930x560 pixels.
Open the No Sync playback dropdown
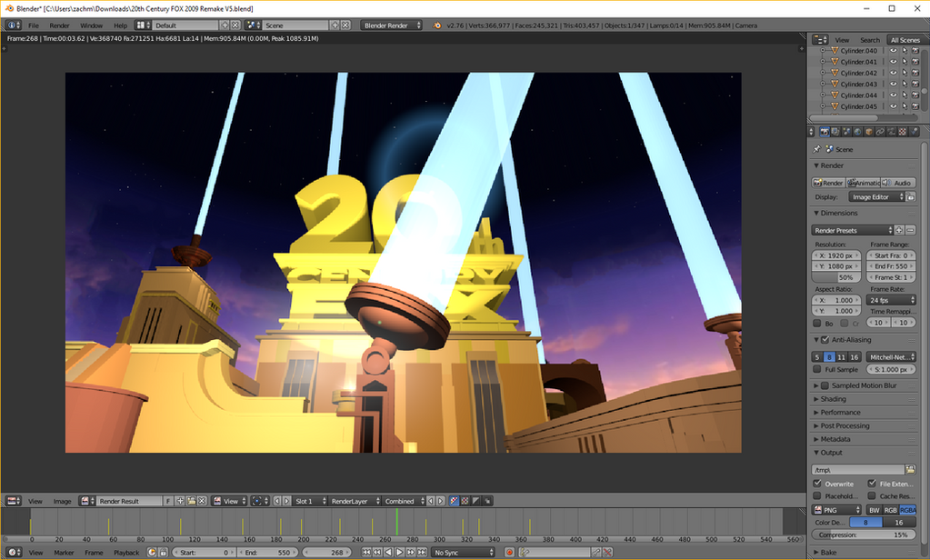463,553
